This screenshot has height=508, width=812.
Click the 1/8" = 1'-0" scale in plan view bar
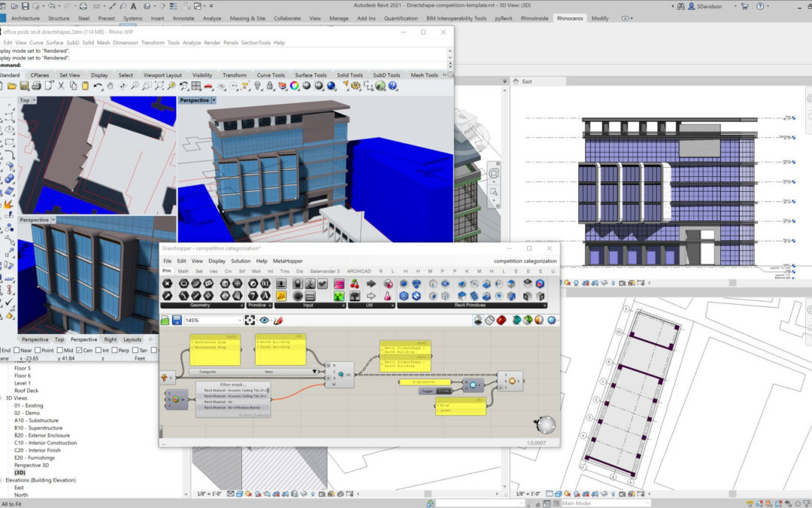pos(529,494)
